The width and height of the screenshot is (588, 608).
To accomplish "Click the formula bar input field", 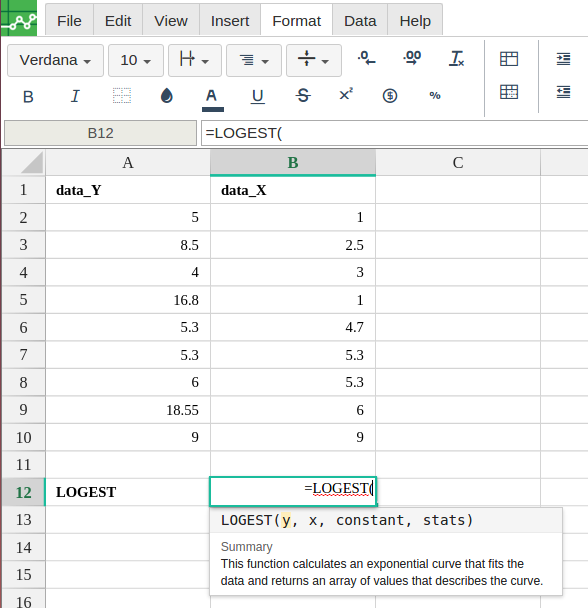I will tap(394, 133).
